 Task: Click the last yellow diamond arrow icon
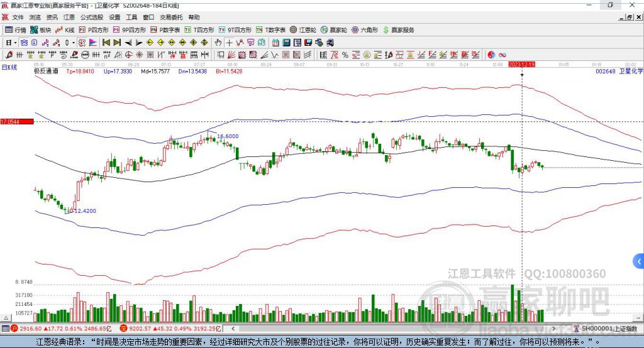(x=204, y=43)
